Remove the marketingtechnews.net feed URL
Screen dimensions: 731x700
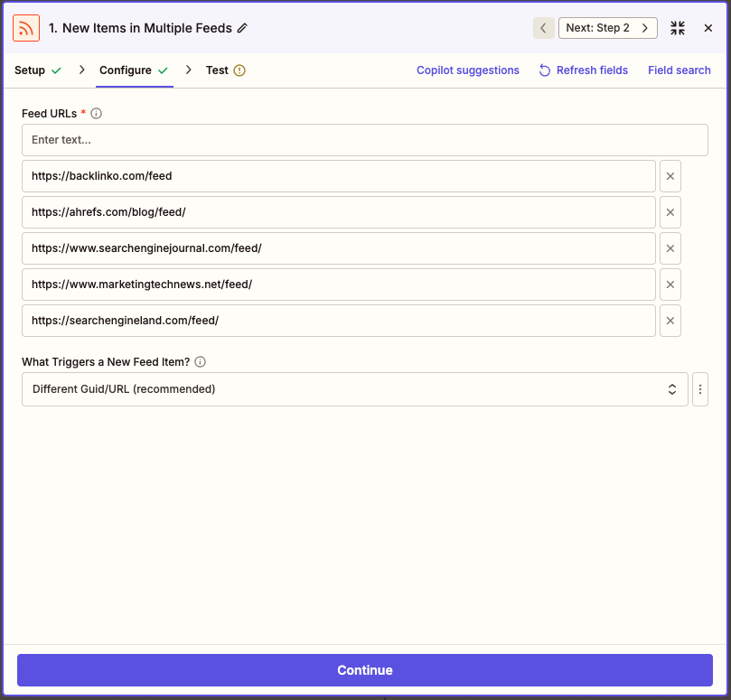pos(670,285)
